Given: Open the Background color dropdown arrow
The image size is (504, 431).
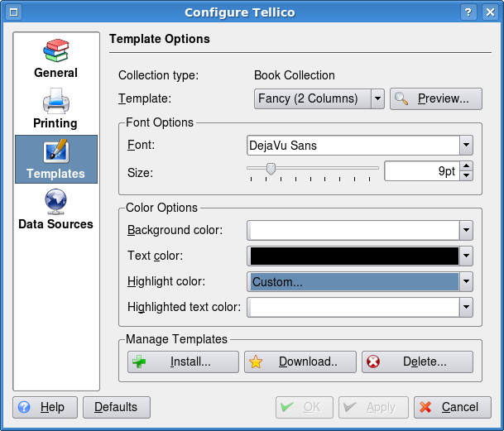Looking at the screenshot, I should 466,230.
